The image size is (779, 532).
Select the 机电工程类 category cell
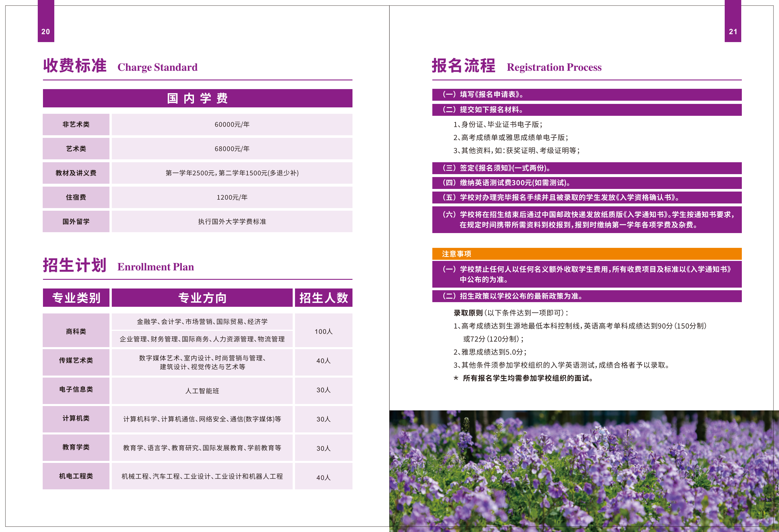pyautogui.click(x=76, y=476)
